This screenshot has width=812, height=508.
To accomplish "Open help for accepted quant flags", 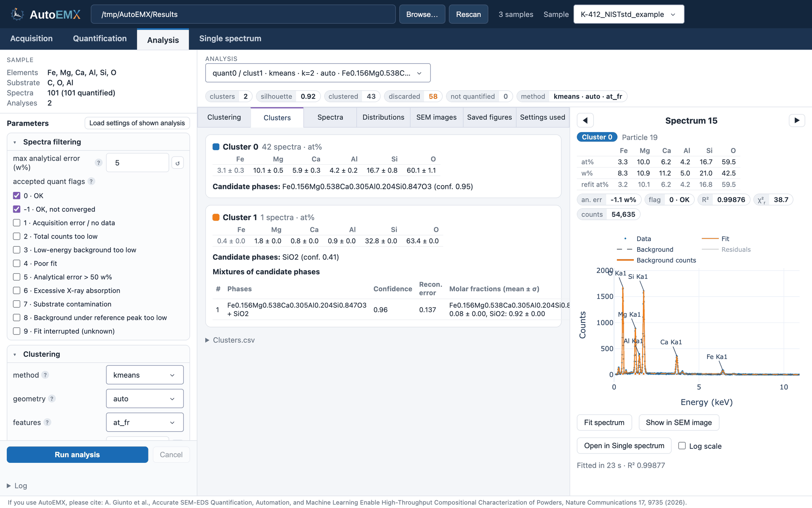I will (x=91, y=181).
